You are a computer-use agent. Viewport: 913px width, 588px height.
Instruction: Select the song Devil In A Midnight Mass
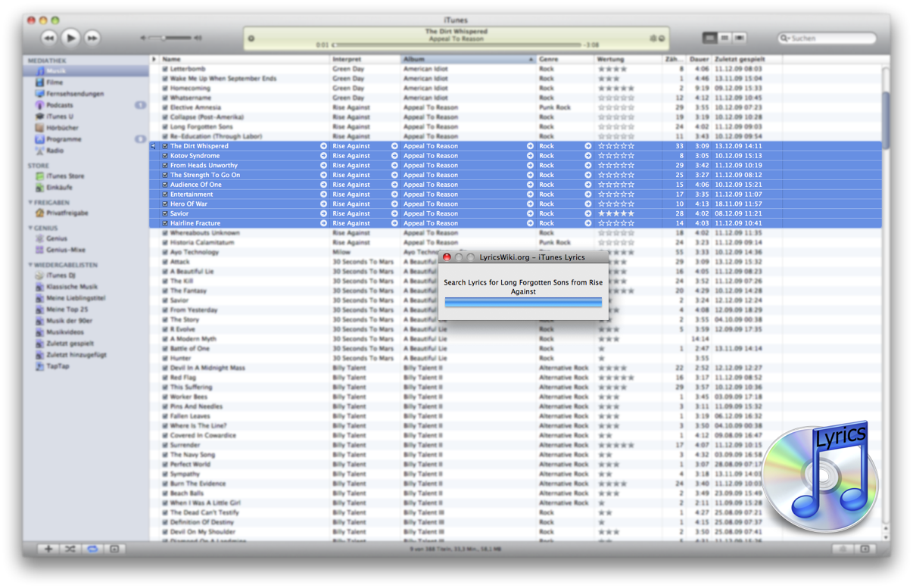click(x=207, y=368)
